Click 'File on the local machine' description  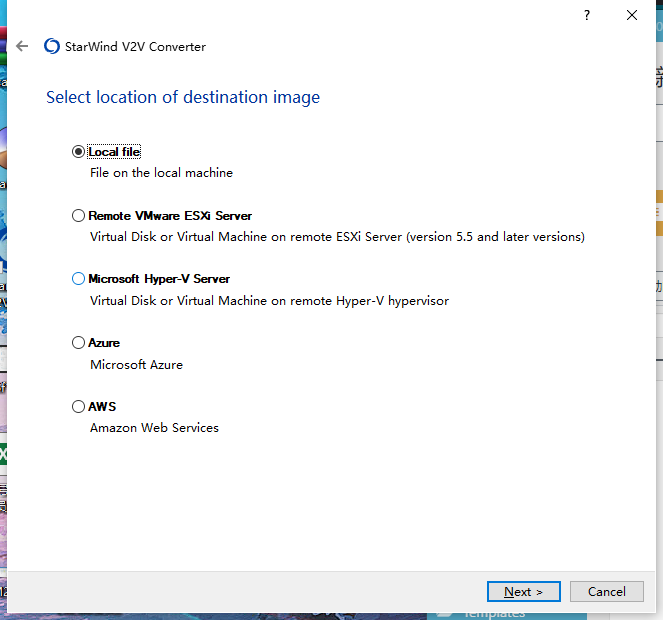coord(161,173)
